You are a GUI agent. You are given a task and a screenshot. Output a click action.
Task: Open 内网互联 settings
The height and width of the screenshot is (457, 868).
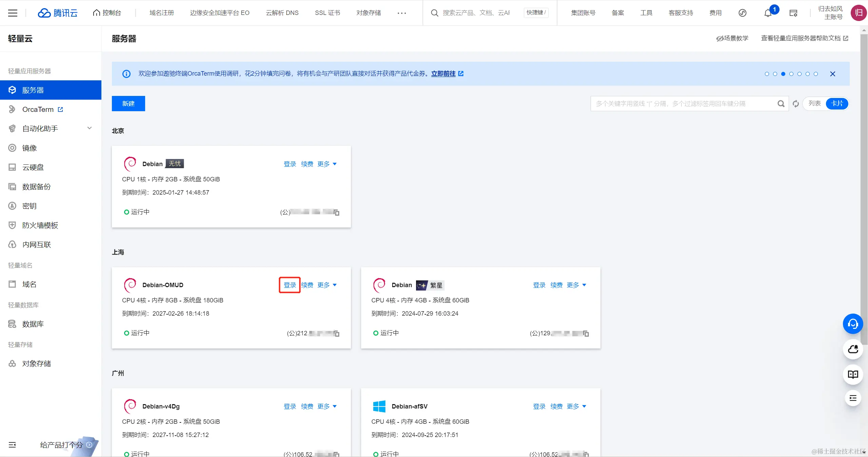click(x=37, y=244)
